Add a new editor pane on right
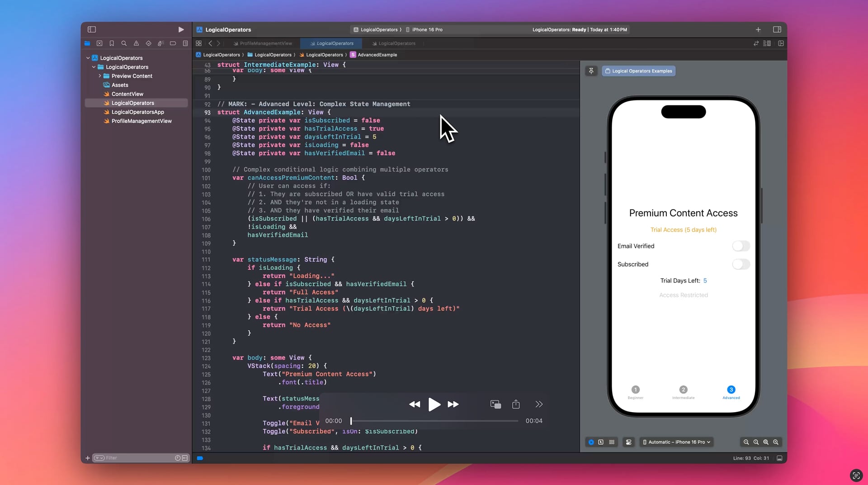Viewport: 868px width, 485px height. click(781, 43)
